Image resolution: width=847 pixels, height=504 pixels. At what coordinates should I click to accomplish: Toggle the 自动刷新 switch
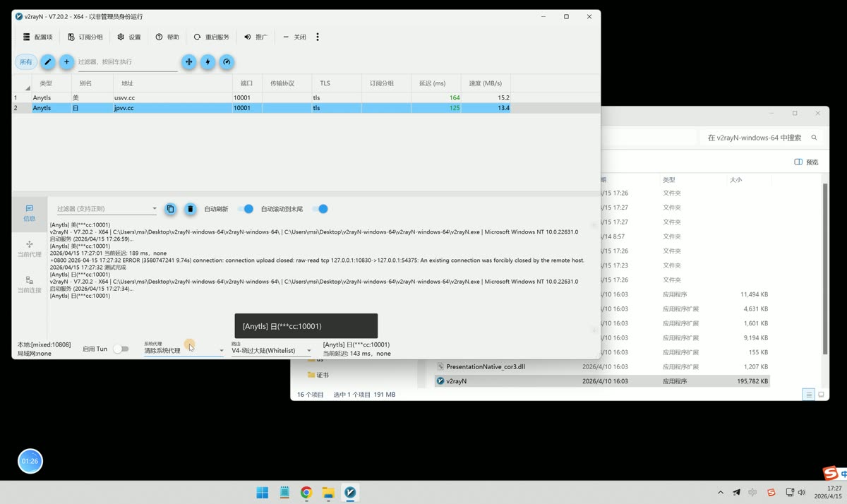pyautogui.click(x=245, y=209)
